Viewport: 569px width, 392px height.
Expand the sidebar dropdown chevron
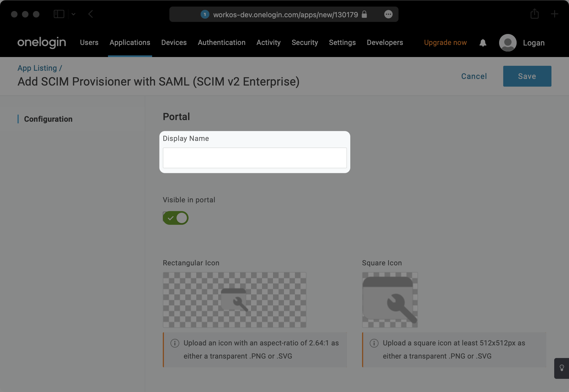coord(73,14)
